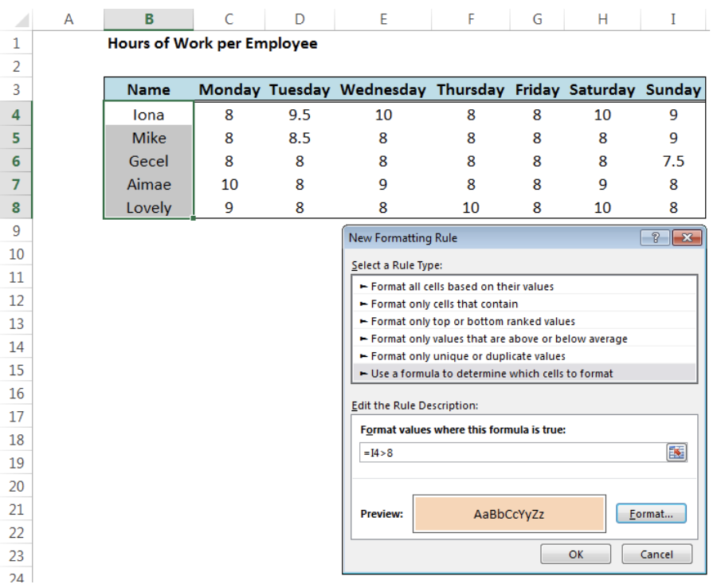Select the Wednesday header cell
The height and width of the screenshot is (588, 717).
tap(383, 89)
